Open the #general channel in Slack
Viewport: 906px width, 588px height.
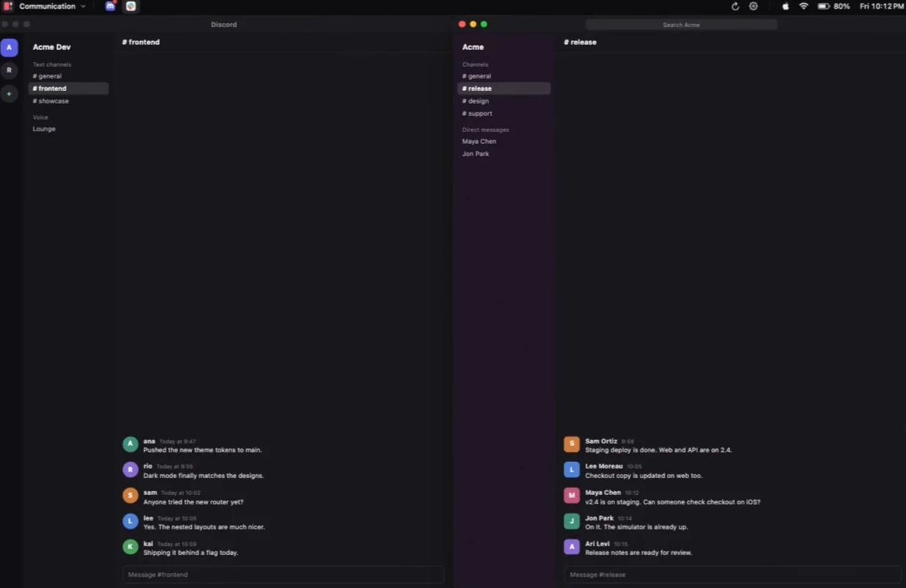pos(504,76)
